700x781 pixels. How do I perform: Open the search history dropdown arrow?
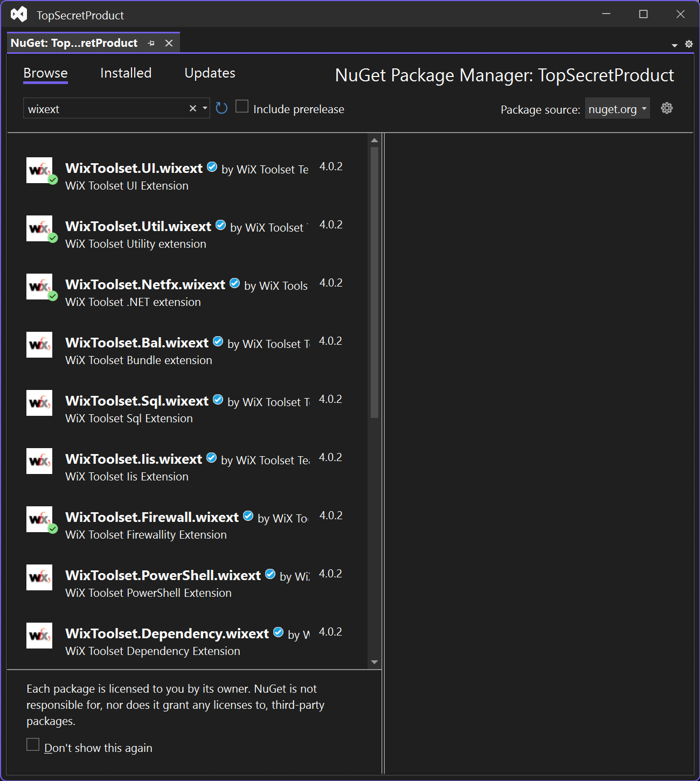pos(204,108)
